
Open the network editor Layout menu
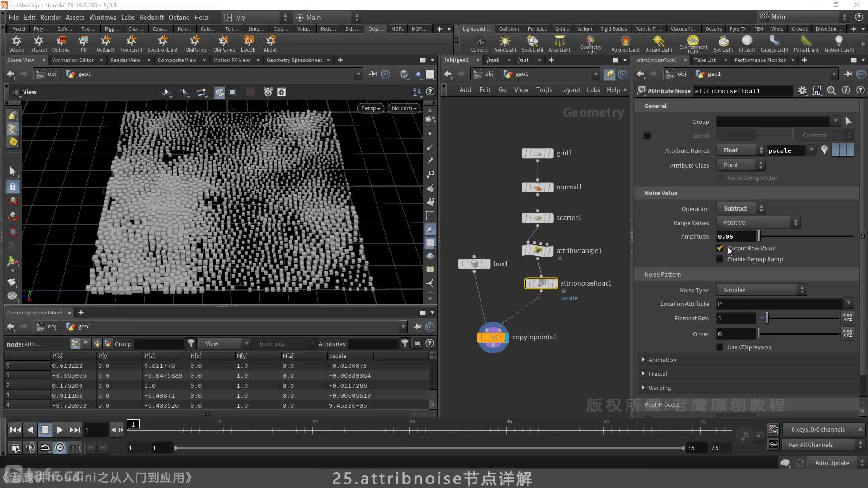click(x=570, y=90)
